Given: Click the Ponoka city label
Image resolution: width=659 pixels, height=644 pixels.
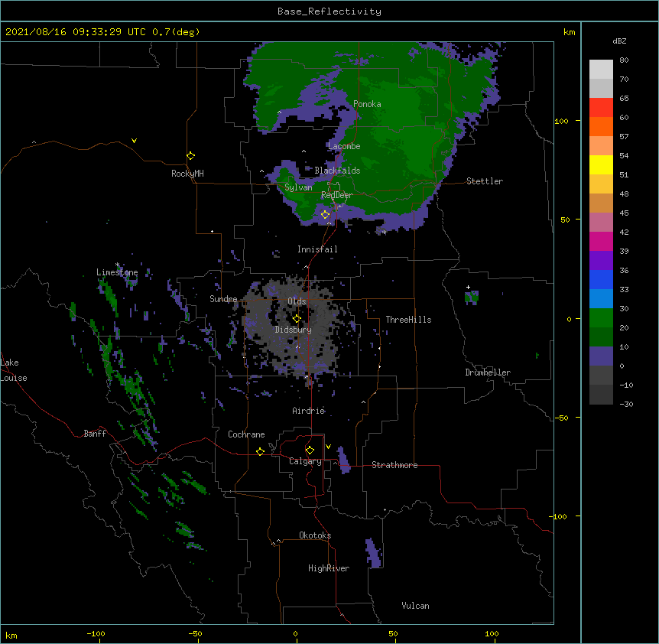Looking at the screenshot, I should (367, 104).
